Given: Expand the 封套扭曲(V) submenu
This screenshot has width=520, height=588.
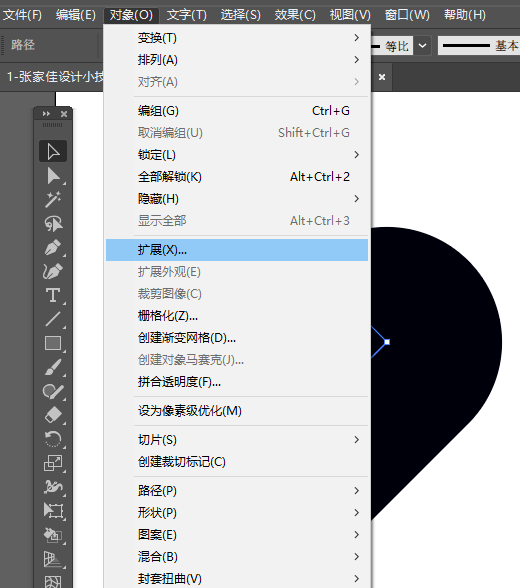Looking at the screenshot, I should click(x=237, y=578).
